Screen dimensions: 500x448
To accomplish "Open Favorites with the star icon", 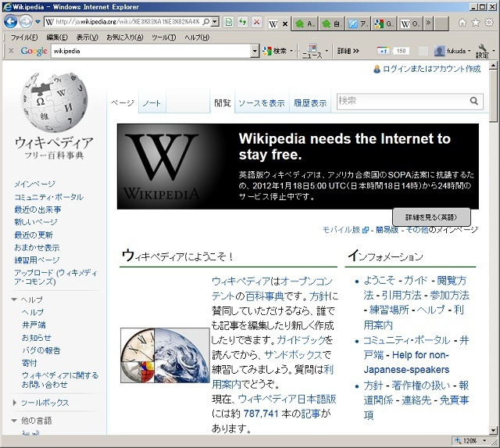I will (x=476, y=23).
